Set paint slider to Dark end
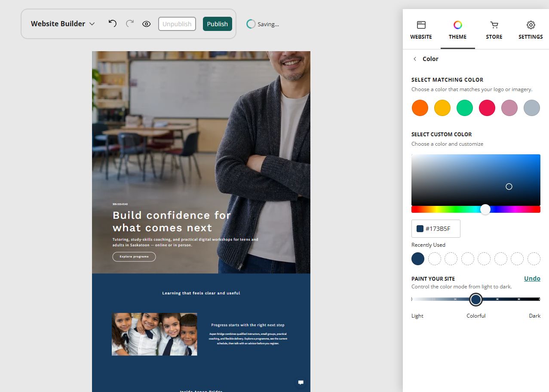 (x=539, y=299)
